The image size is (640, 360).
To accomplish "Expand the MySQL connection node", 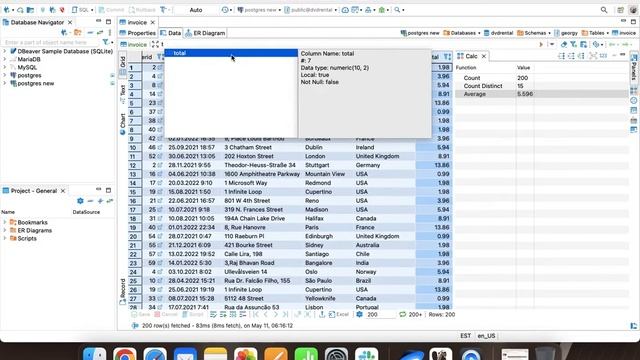I will (5, 67).
